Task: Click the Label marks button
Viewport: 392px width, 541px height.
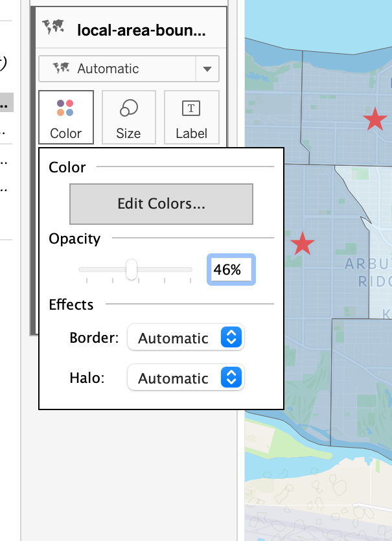Action: click(191, 117)
